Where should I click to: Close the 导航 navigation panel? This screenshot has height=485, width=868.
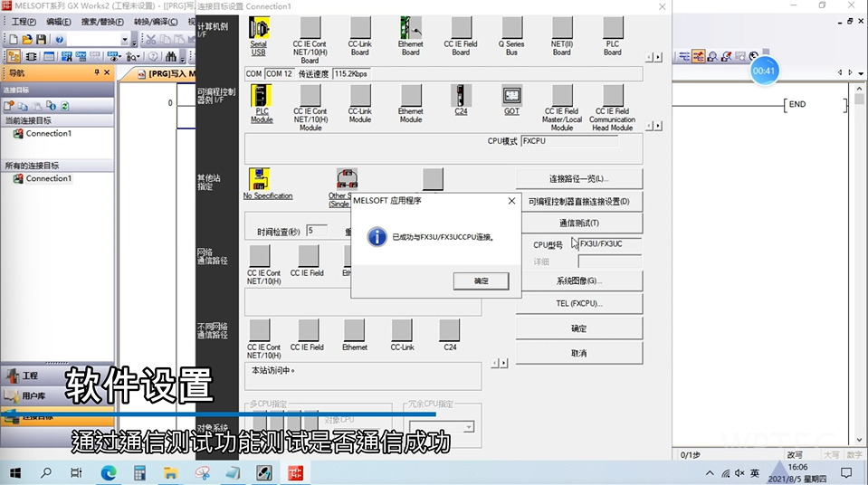(107, 72)
